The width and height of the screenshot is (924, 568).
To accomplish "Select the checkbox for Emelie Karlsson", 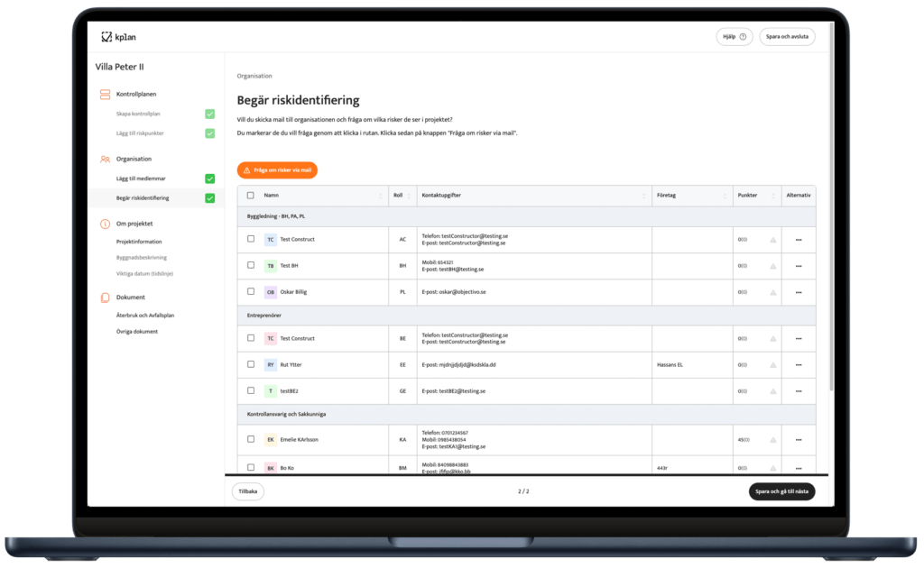I will click(x=251, y=439).
